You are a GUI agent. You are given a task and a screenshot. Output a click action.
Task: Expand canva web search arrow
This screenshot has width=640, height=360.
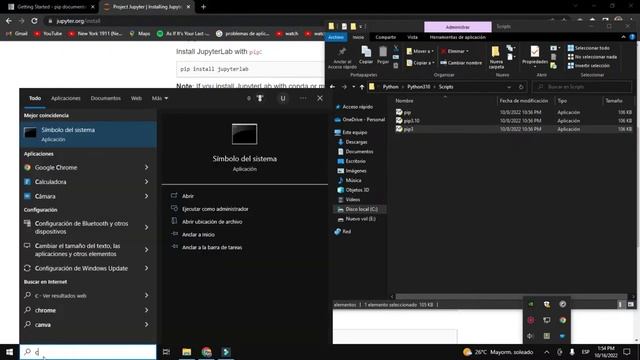pyautogui.click(x=147, y=324)
